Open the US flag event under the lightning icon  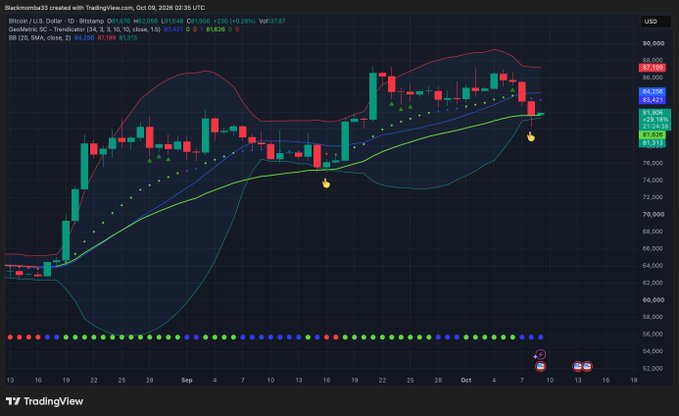pos(540,366)
